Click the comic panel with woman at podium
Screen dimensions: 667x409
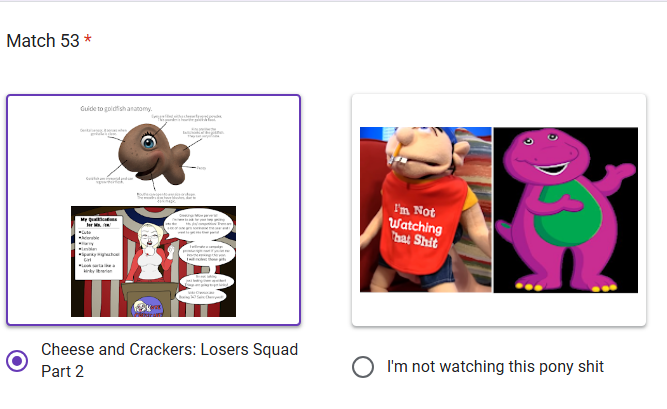point(154,261)
